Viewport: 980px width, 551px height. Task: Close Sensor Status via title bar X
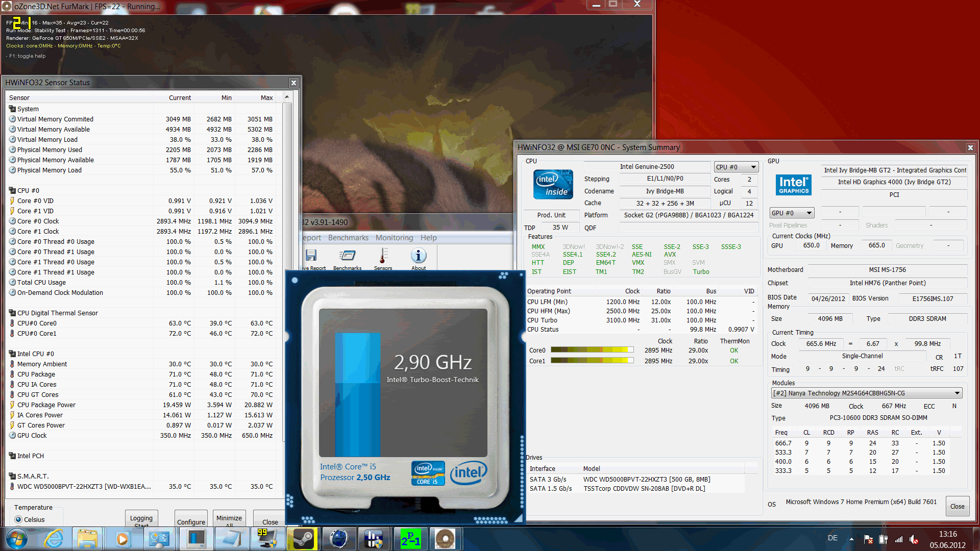pos(293,83)
